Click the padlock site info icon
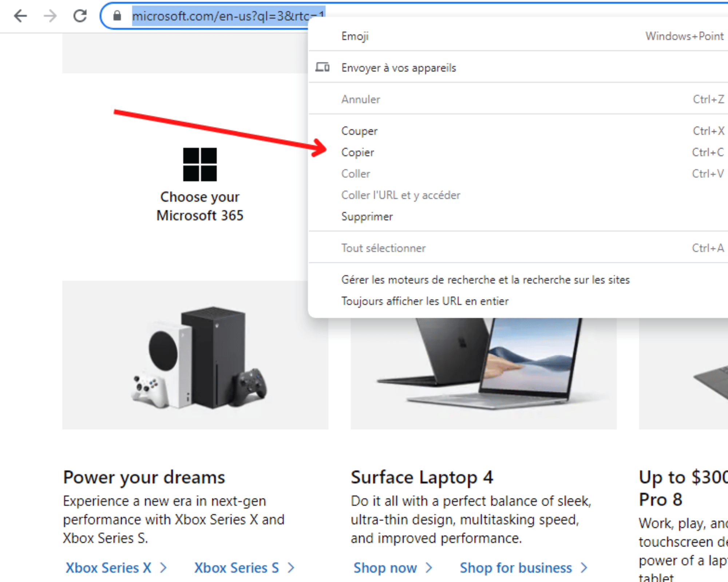The width and height of the screenshot is (728, 582). (x=117, y=16)
